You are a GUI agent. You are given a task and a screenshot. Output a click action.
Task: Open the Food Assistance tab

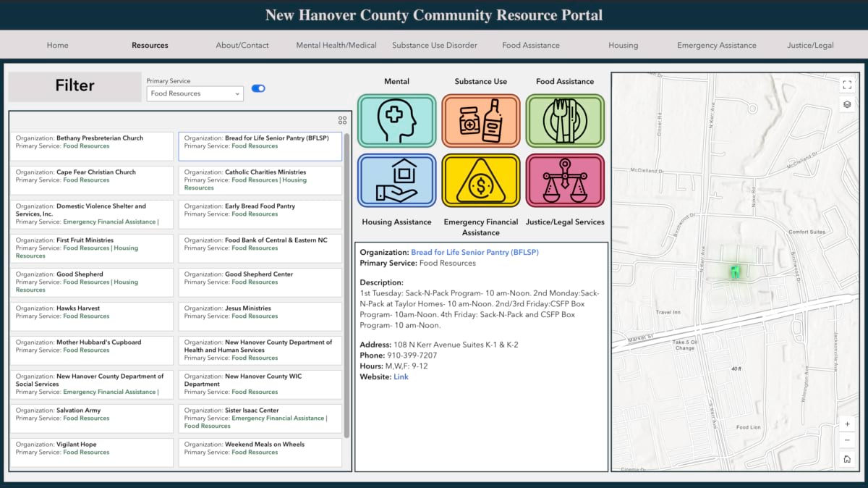point(531,45)
